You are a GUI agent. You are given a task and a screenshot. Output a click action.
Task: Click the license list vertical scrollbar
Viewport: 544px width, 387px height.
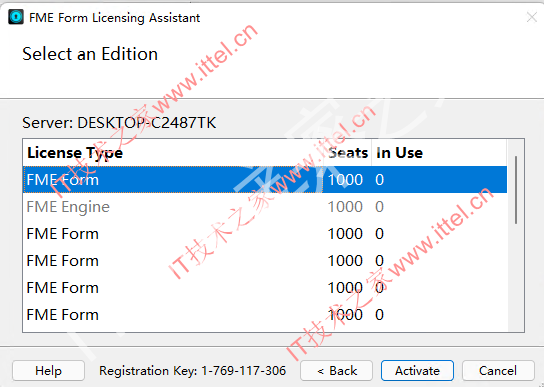516,190
